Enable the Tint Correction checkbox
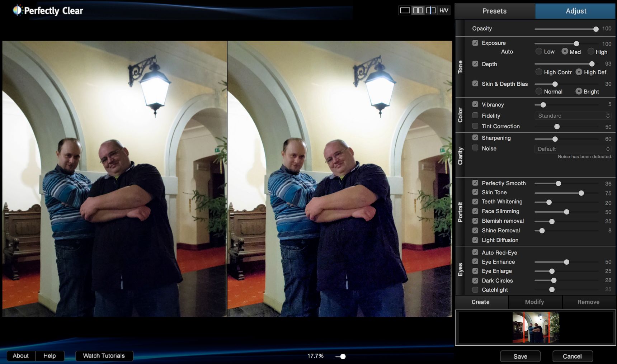The height and width of the screenshot is (364, 617). coord(475,126)
